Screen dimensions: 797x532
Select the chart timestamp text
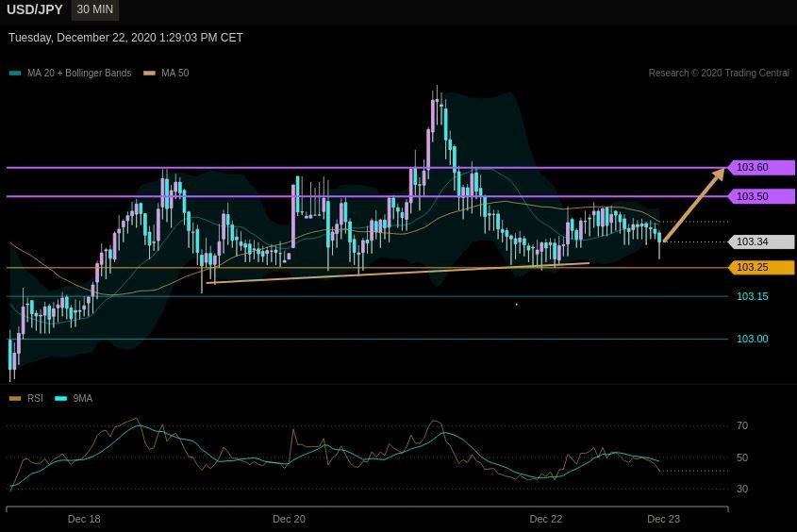pyautogui.click(x=125, y=38)
